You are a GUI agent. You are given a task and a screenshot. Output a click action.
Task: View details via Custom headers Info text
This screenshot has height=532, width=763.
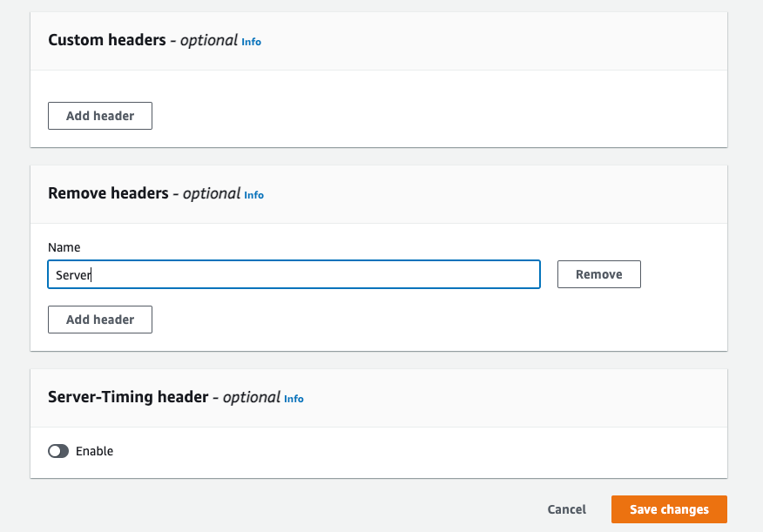(x=251, y=41)
